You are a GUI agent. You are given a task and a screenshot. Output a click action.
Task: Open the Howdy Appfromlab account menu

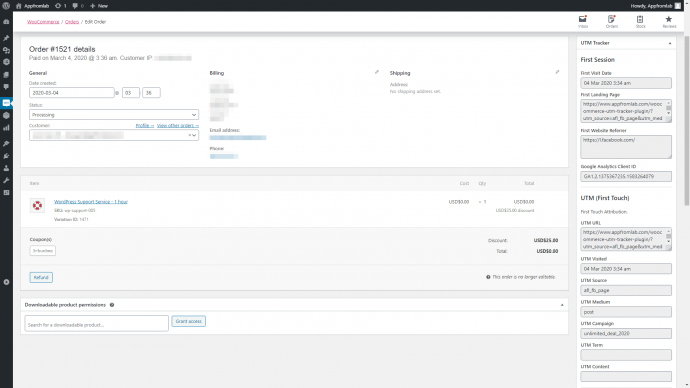pos(651,6)
